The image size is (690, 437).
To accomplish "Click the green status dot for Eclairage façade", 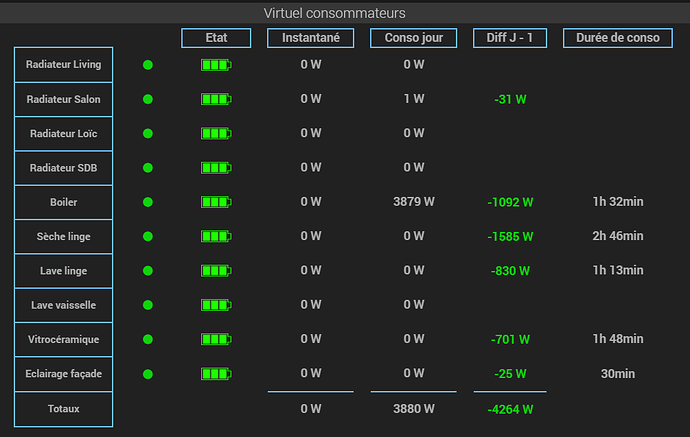I will [148, 375].
